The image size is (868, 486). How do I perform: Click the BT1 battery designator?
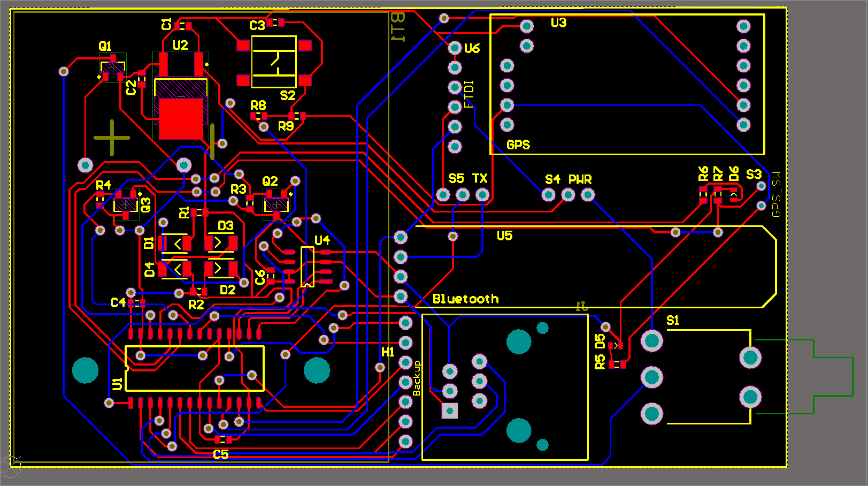coord(398,27)
